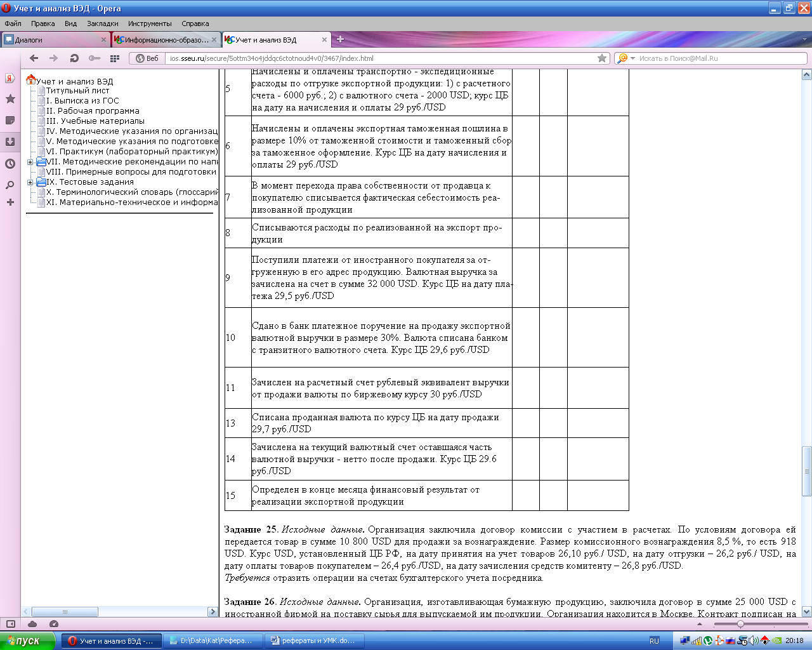Click the page scroll-down arrow
Screen dimensions: 812x650
click(x=807, y=612)
